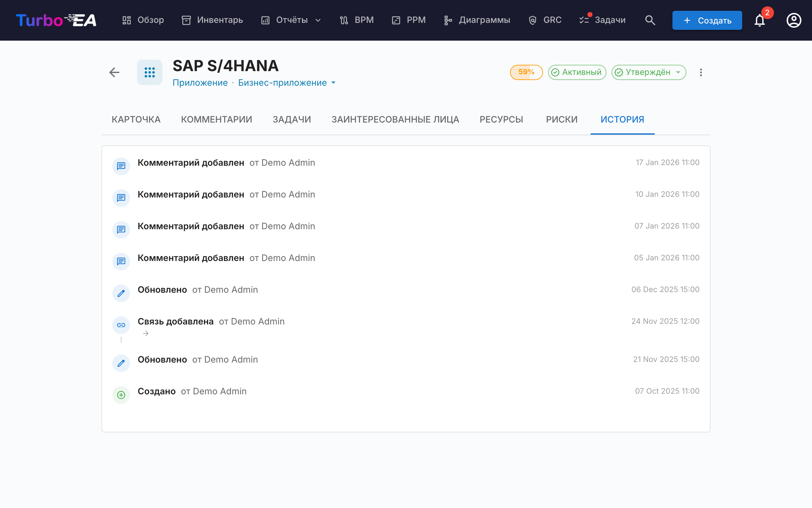The image size is (812, 508).
Task: Open GRC section
Action: coord(545,20)
